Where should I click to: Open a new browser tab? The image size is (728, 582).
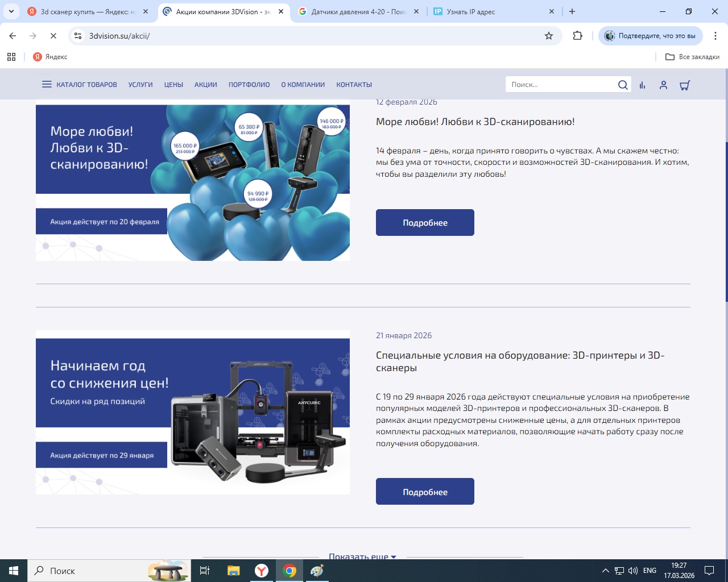click(572, 11)
